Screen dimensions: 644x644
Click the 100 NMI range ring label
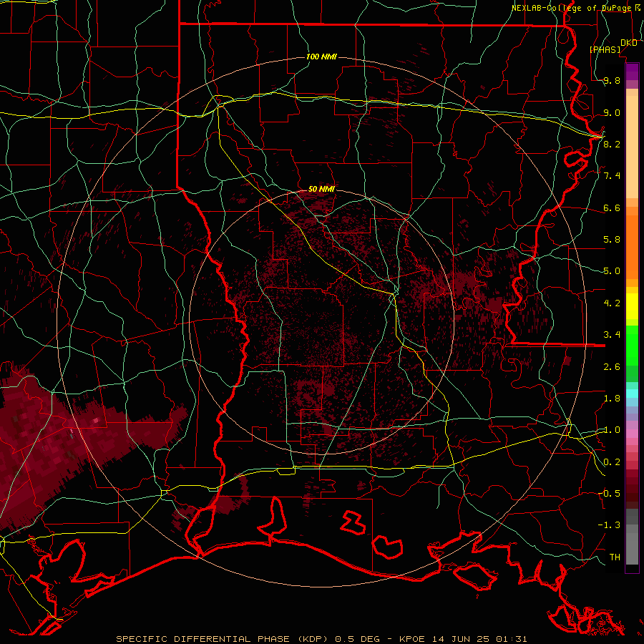coord(321,57)
